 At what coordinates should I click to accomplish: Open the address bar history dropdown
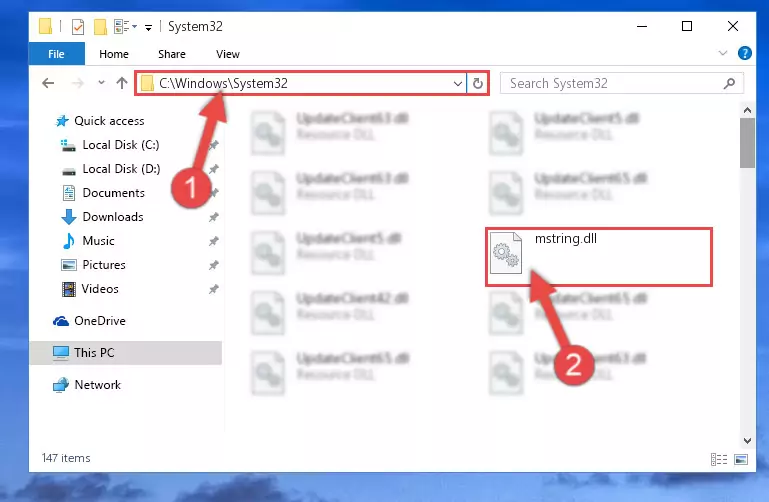(x=458, y=83)
